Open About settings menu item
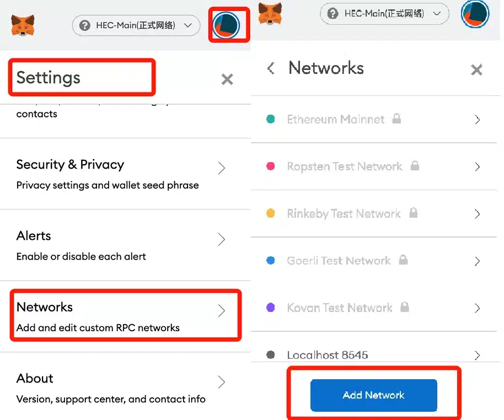 (125, 388)
